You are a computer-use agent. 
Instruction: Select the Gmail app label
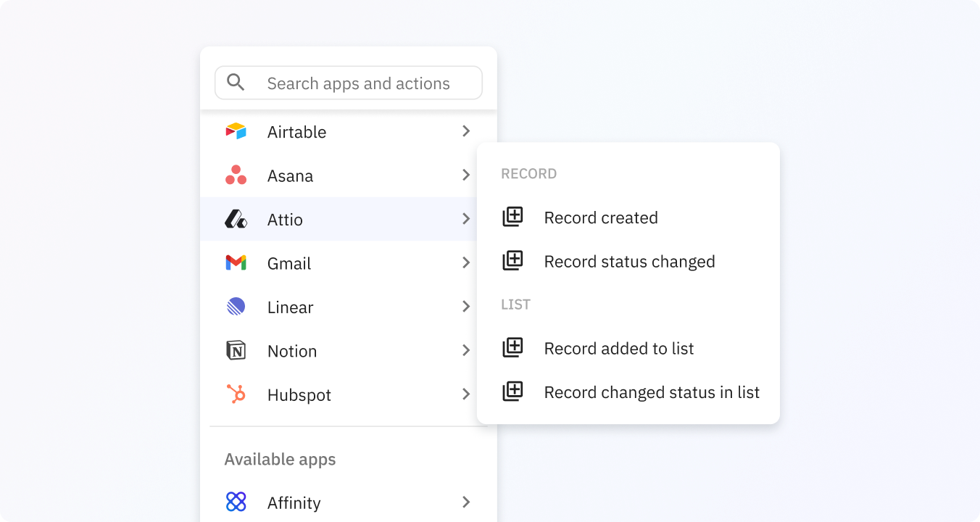point(289,264)
